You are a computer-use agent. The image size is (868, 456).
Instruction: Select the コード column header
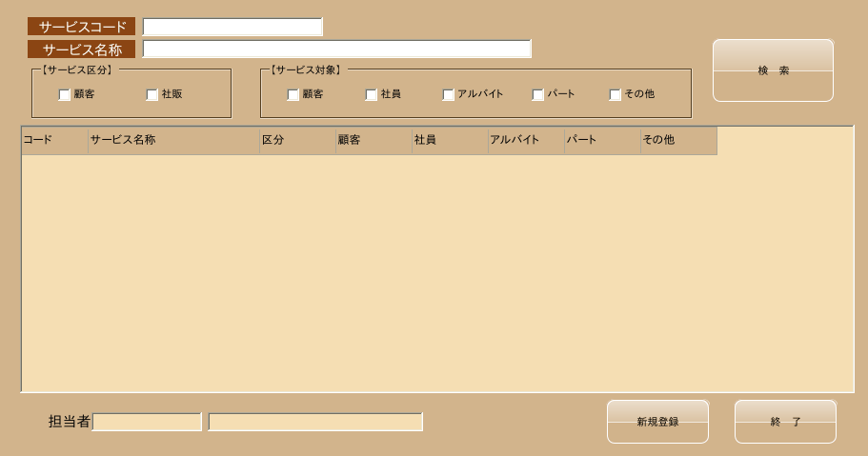coord(55,141)
